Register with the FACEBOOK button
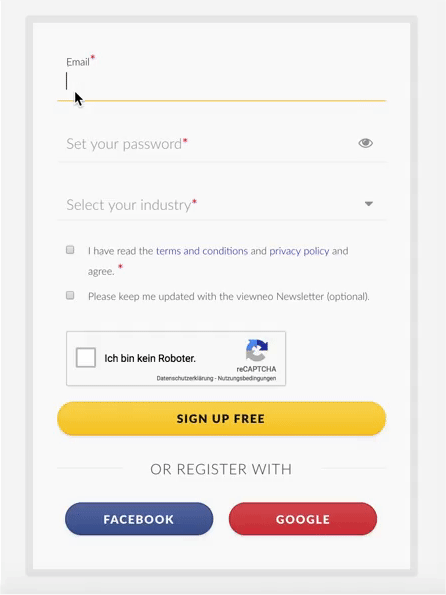Screen dimensions: 446x595 (139, 519)
